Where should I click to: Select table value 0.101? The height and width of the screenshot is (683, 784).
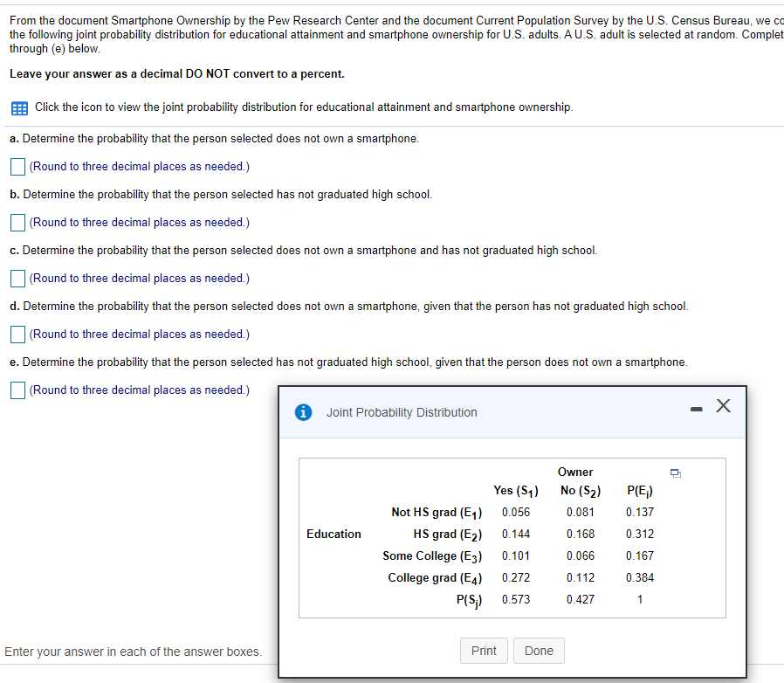click(x=516, y=555)
